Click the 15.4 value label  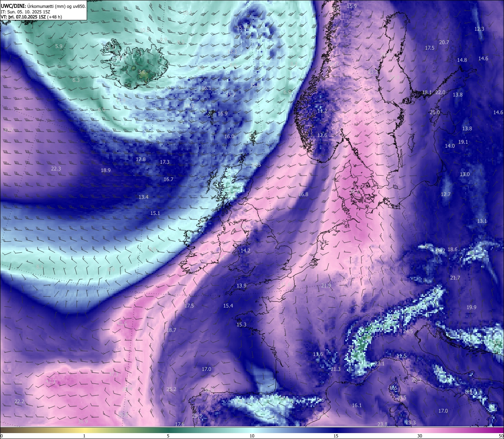click(228, 306)
